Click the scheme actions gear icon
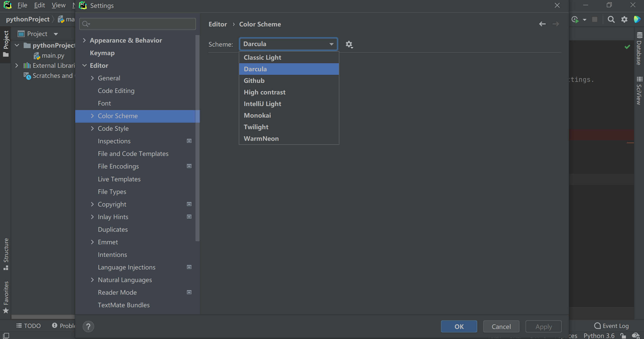This screenshot has height=339, width=644. point(349,45)
